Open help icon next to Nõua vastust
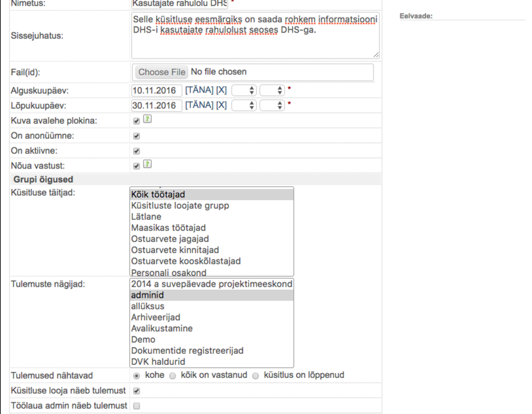532x414 pixels. [147, 164]
